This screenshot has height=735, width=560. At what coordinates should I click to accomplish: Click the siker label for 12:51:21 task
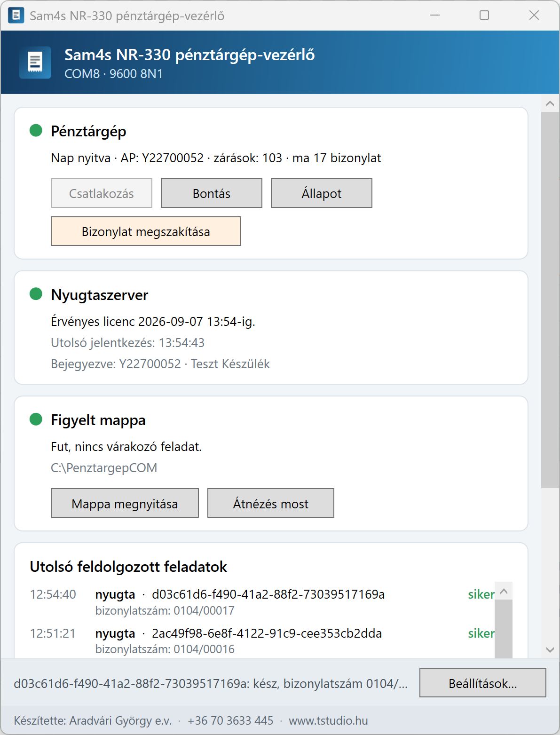(481, 633)
